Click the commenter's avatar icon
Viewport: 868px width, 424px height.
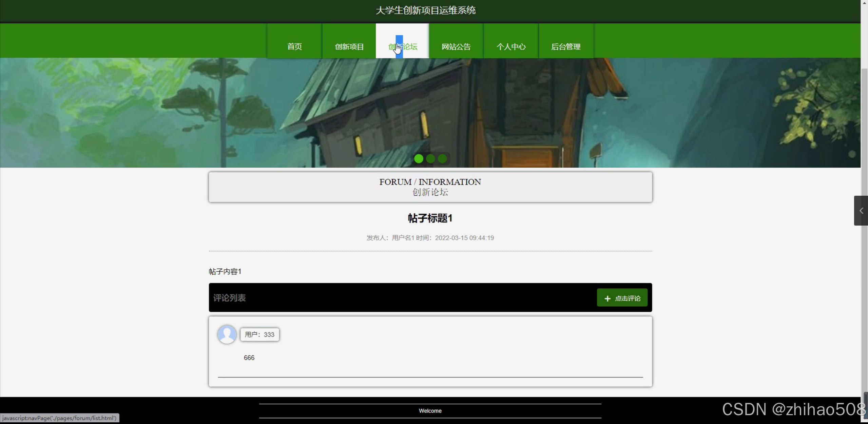coord(227,334)
